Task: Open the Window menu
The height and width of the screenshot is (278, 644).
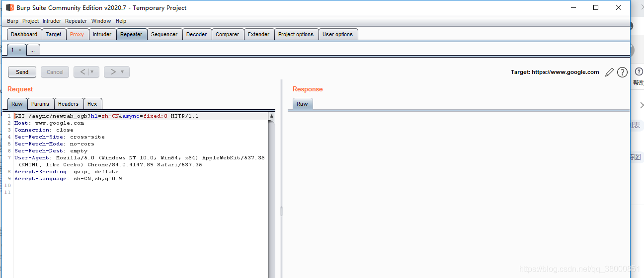Action: (x=101, y=21)
